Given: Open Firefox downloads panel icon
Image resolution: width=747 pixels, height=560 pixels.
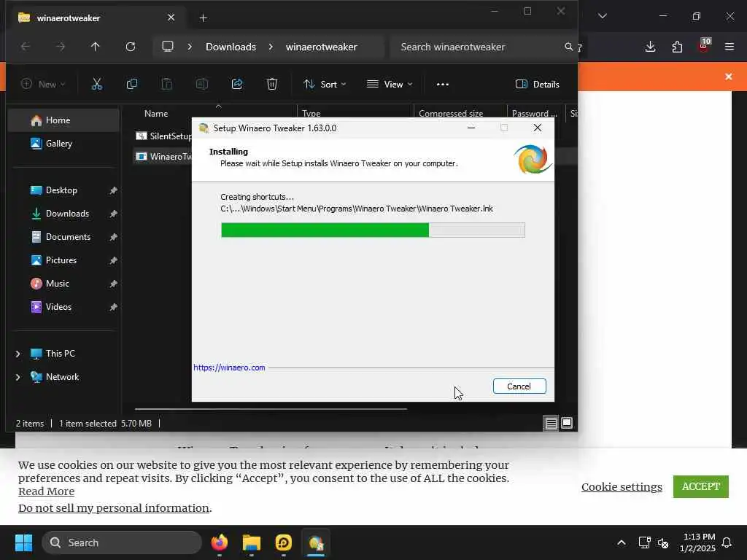Looking at the screenshot, I should pos(650,47).
